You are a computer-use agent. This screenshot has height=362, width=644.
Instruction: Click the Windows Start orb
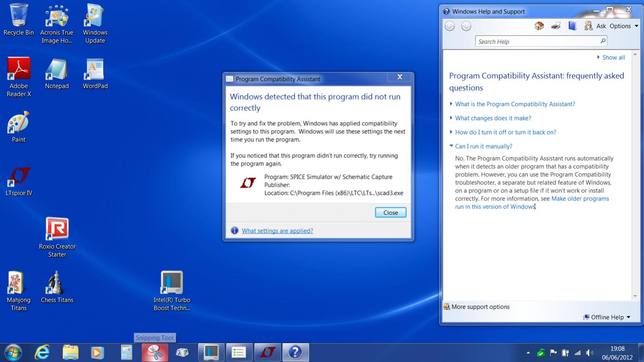click(13, 353)
